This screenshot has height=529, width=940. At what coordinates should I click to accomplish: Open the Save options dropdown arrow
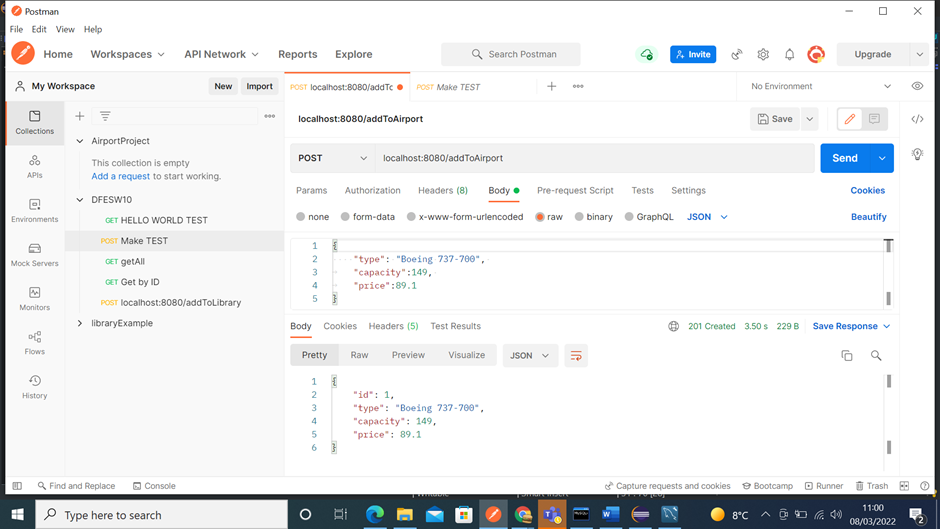[x=809, y=119]
